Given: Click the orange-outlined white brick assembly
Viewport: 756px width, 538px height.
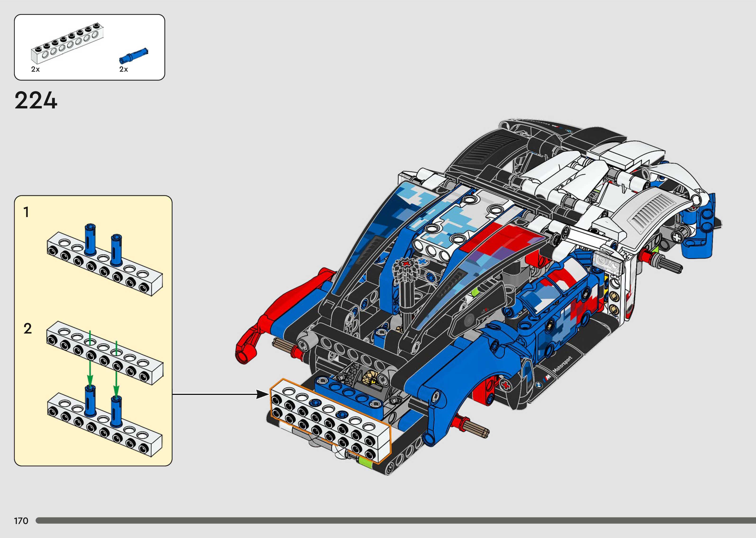Looking at the screenshot, I should click(x=330, y=421).
